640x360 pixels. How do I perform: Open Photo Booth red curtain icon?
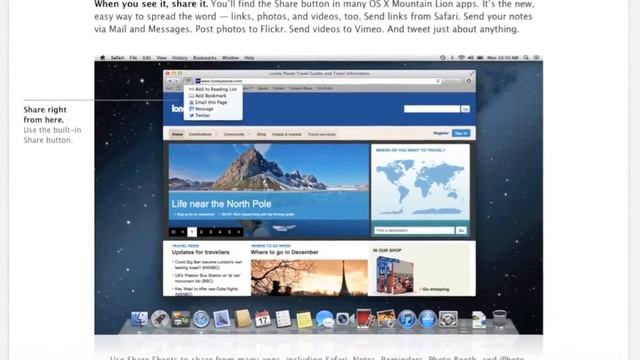pyautogui.click(x=365, y=319)
